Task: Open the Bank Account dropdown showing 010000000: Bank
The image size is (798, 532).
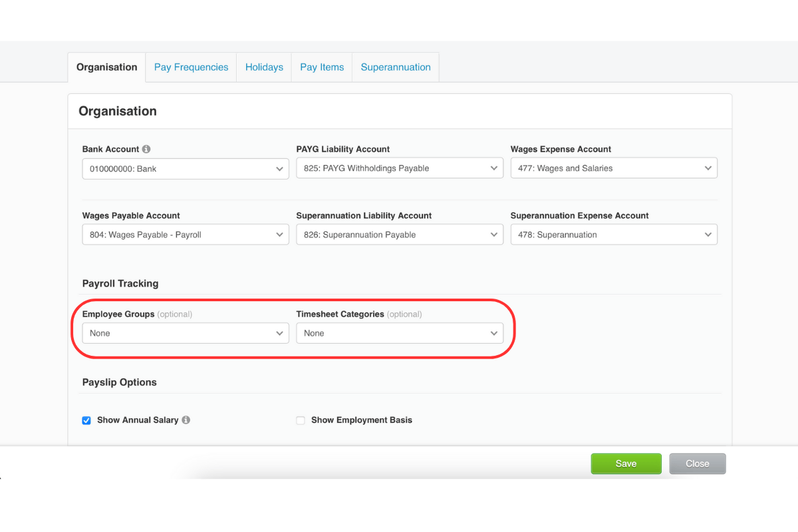Action: click(185, 168)
